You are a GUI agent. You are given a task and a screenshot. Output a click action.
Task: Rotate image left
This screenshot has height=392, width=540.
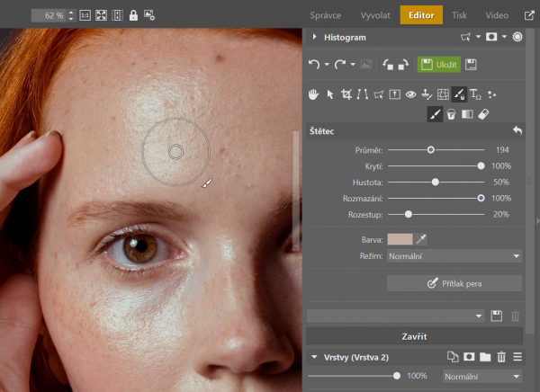click(388, 65)
